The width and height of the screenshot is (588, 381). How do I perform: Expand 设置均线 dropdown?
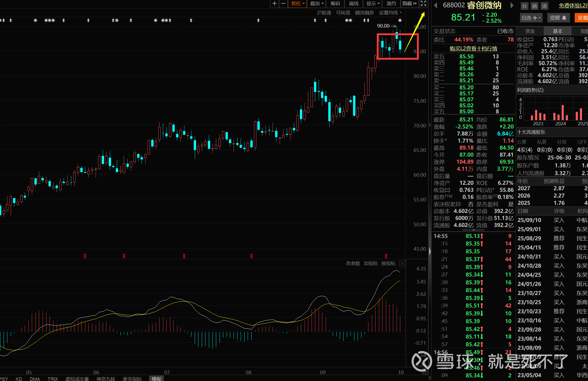click(390, 13)
